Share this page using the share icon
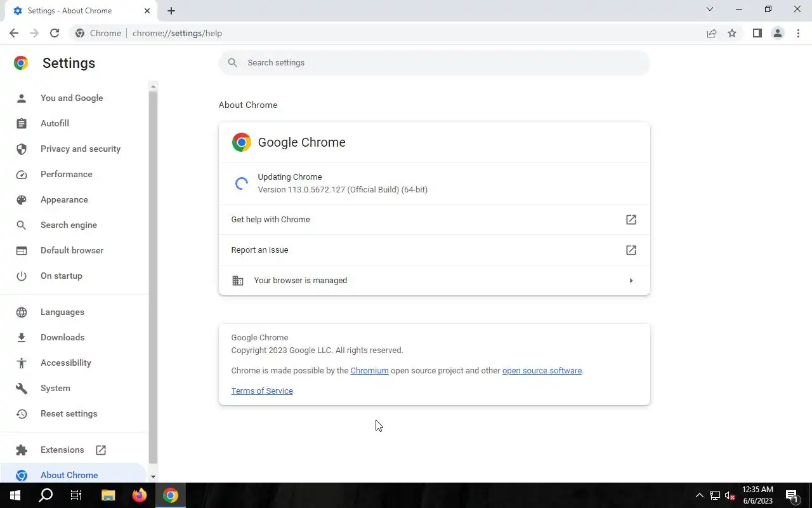Screen dimensions: 812x508 coord(712,33)
